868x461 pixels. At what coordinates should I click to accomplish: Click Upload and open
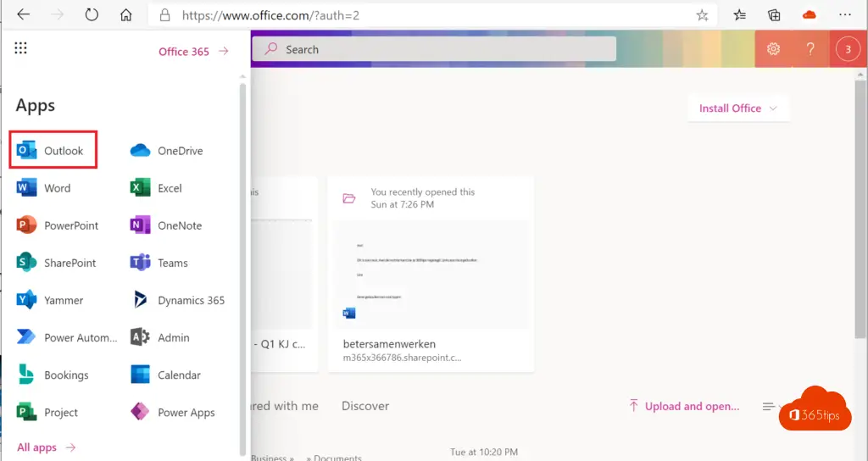coord(684,406)
